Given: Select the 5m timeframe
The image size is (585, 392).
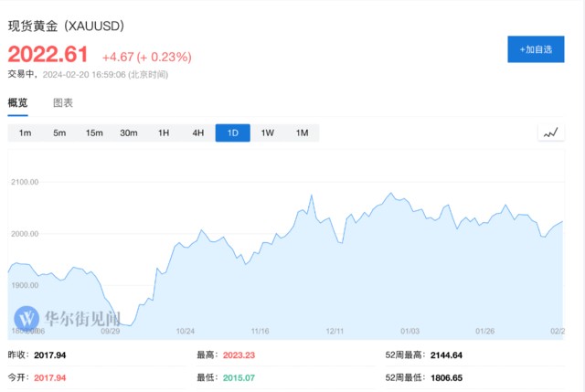Looking at the screenshot, I should (59, 133).
